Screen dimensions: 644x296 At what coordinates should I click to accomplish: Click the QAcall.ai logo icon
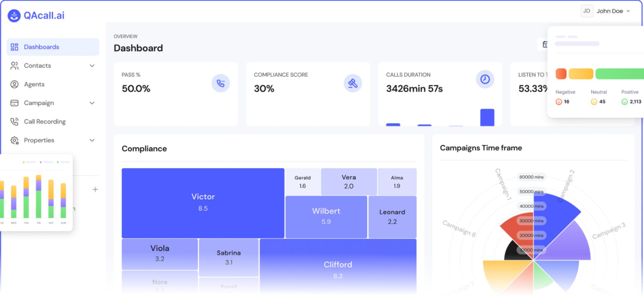pos(14,15)
